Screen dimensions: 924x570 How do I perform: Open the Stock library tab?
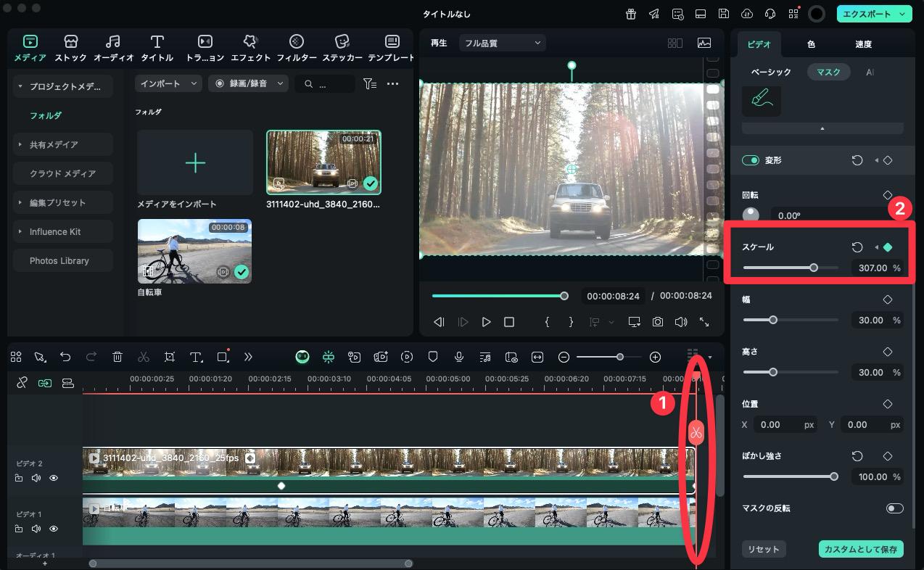click(70, 48)
